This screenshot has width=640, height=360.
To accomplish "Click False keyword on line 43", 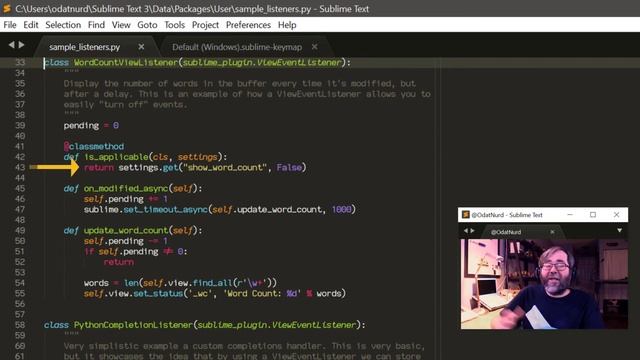I will pos(289,167).
